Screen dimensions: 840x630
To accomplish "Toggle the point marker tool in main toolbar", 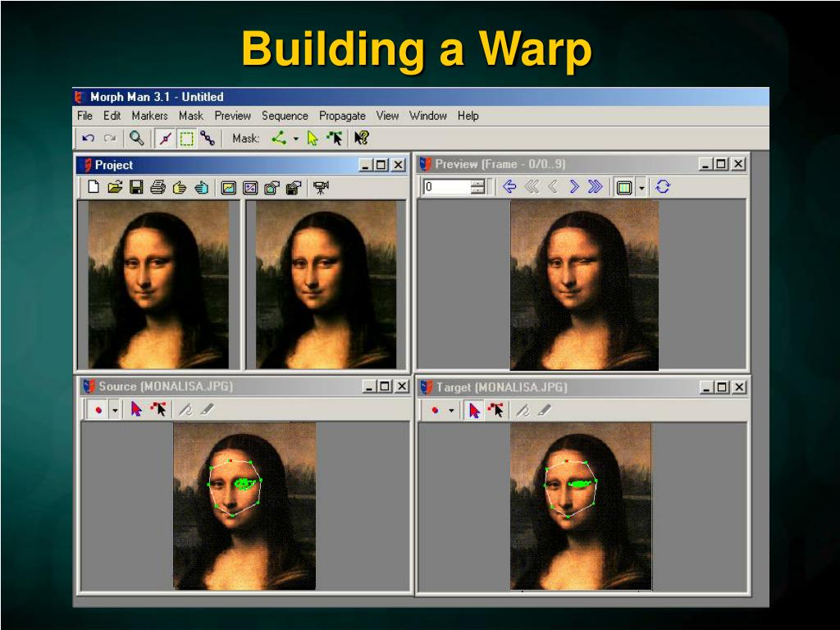I will 165,139.
